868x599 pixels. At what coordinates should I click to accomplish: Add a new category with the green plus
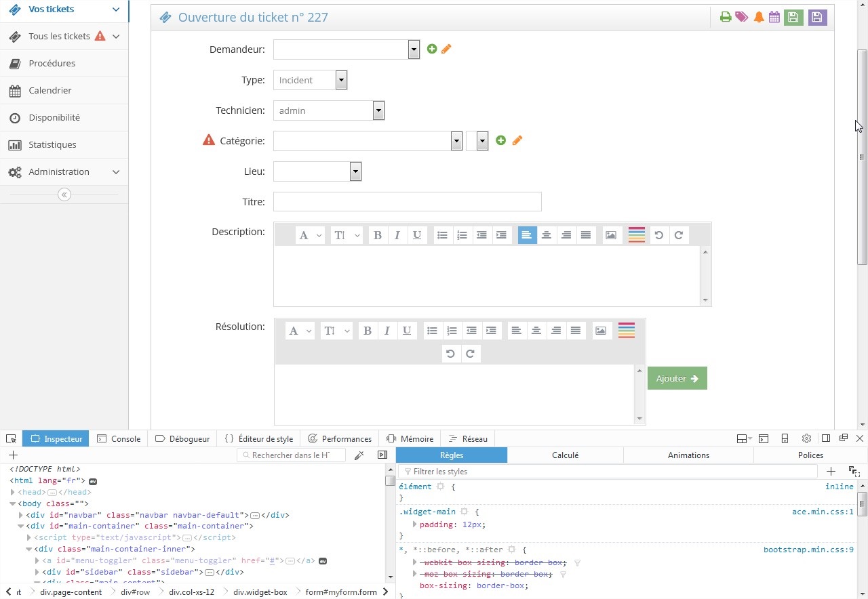point(500,140)
